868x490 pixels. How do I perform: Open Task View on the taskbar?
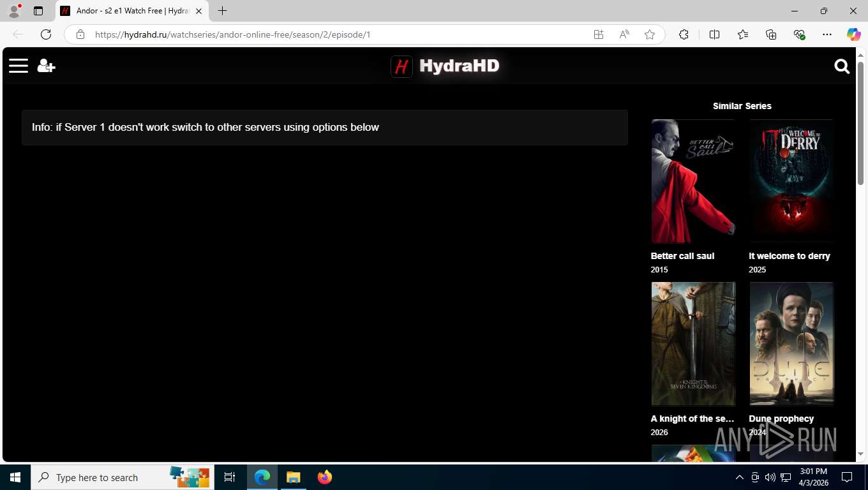click(230, 477)
